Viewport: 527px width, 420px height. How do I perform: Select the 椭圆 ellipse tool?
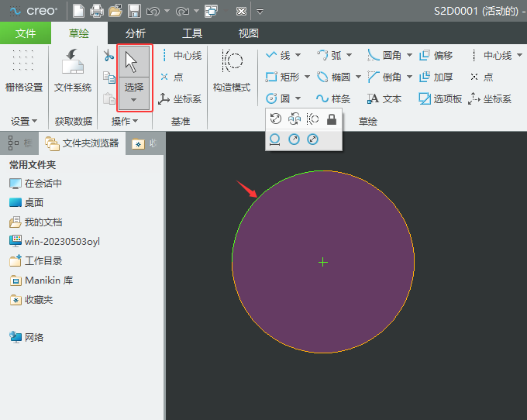(x=334, y=77)
